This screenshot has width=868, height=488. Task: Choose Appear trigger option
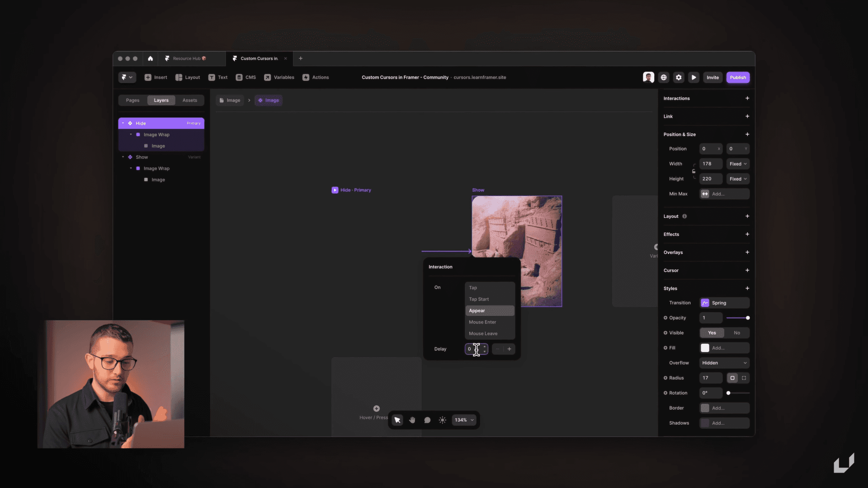click(490, 311)
